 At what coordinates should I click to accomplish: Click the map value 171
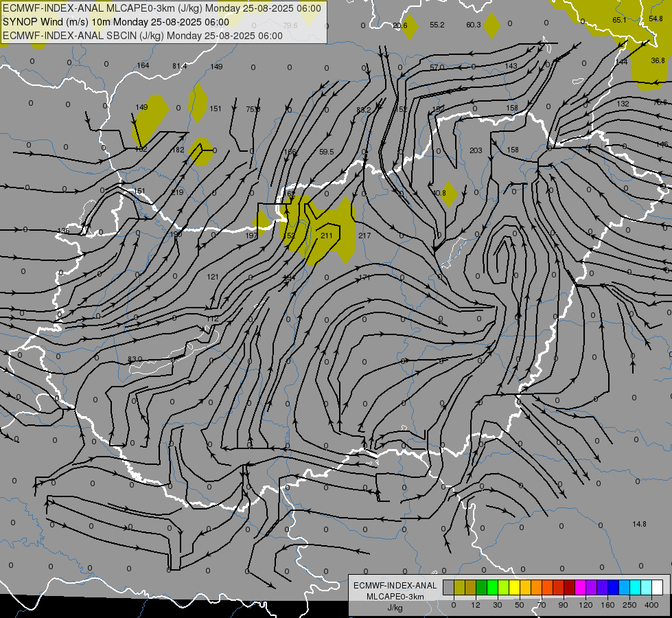coord(364,277)
